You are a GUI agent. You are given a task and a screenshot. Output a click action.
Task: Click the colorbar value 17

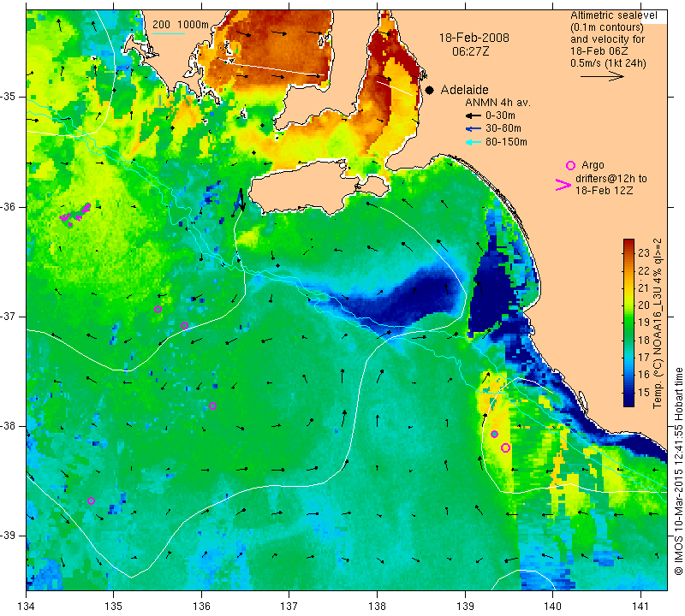(644, 357)
